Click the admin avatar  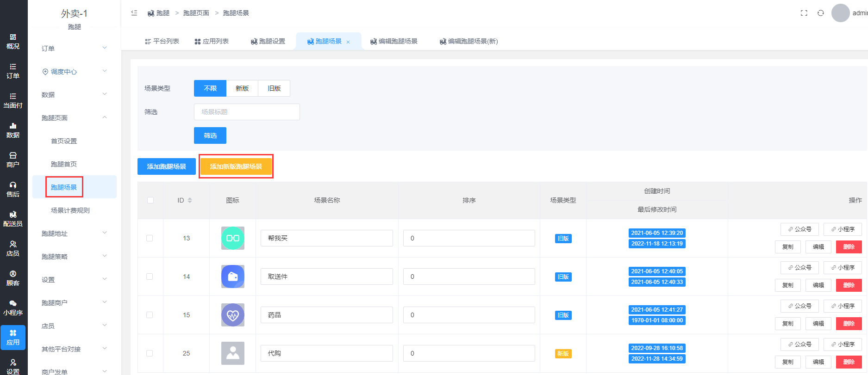(841, 13)
